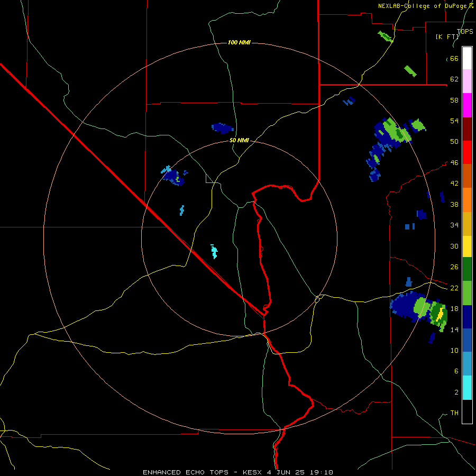Click the magenta legend swatch
The width and height of the screenshot is (476, 476).
(x=467, y=105)
